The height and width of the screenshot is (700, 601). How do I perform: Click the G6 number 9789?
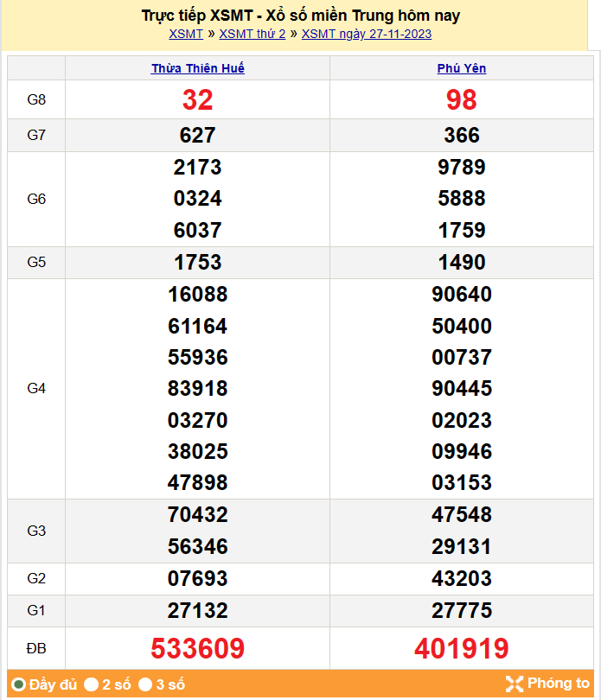pos(462,168)
